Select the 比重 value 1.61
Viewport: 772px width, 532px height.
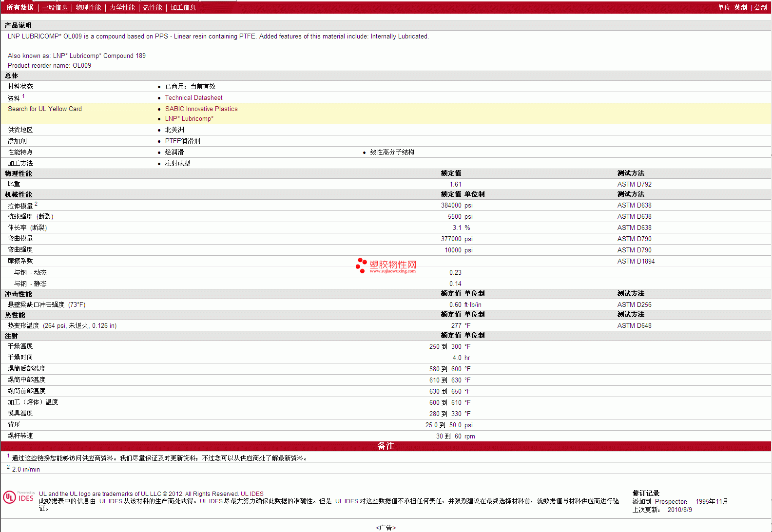(x=455, y=184)
